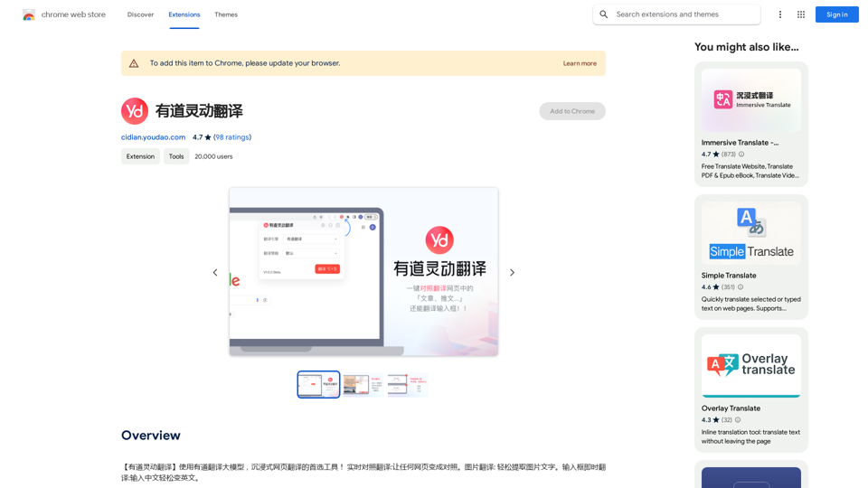Select the second screenshot thumbnail
The height and width of the screenshot is (488, 868).
point(363,385)
